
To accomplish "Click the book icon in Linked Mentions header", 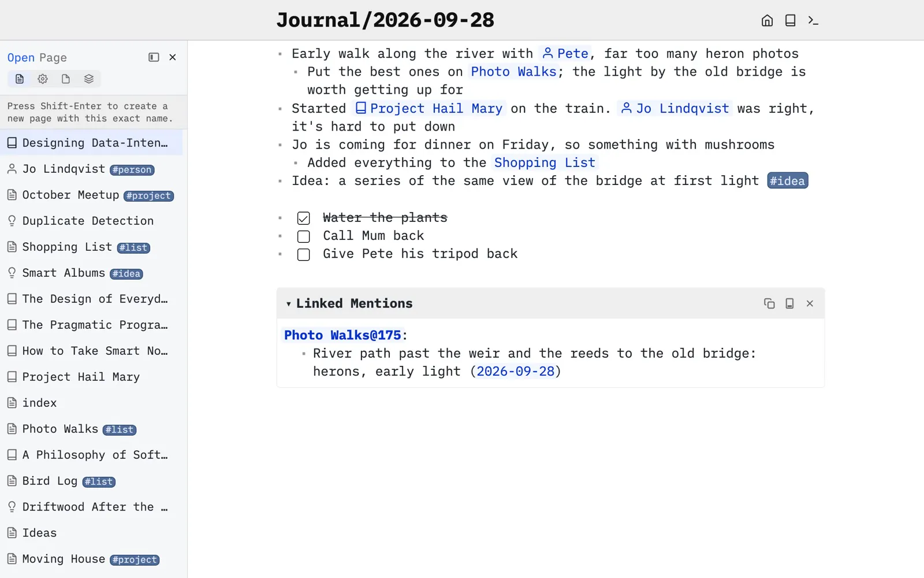I will (789, 303).
